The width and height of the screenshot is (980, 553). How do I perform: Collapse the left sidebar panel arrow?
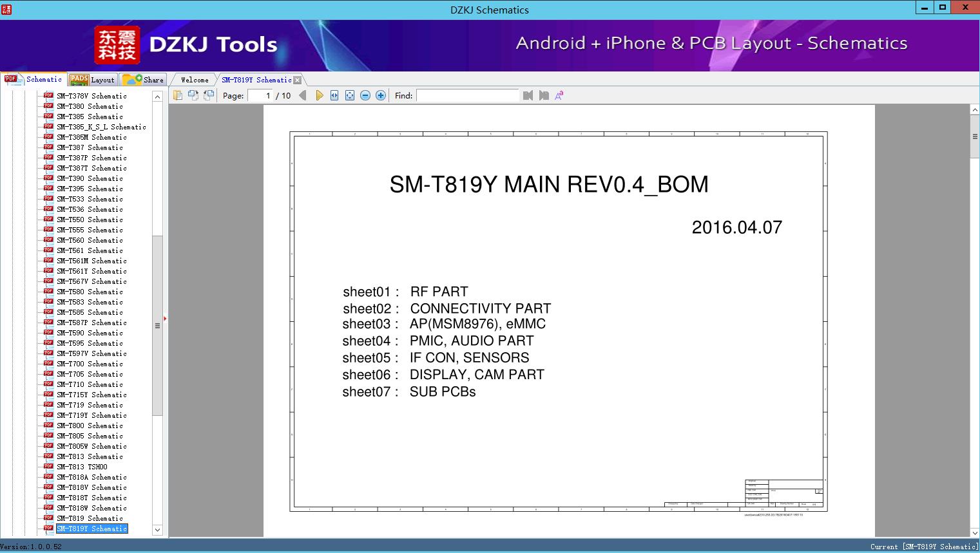(165, 318)
